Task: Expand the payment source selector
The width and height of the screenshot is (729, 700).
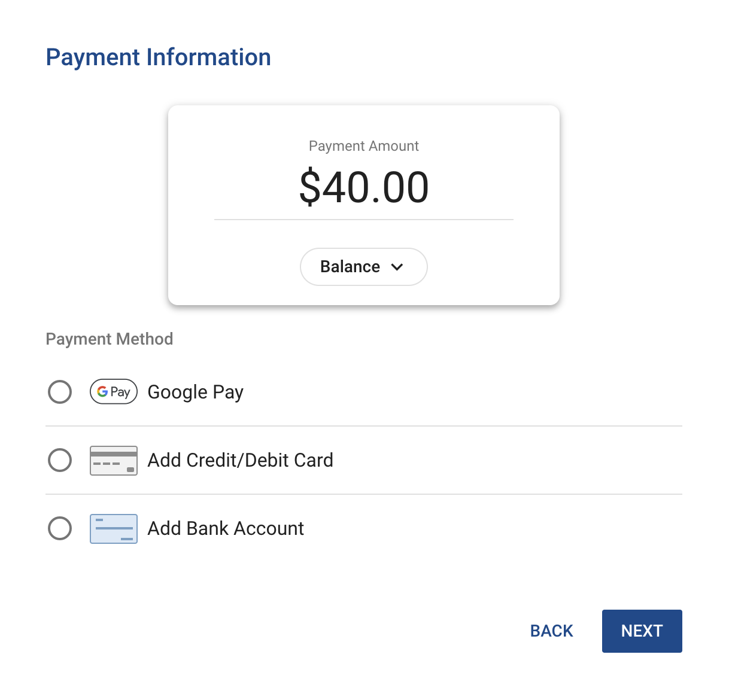Action: pos(363,267)
